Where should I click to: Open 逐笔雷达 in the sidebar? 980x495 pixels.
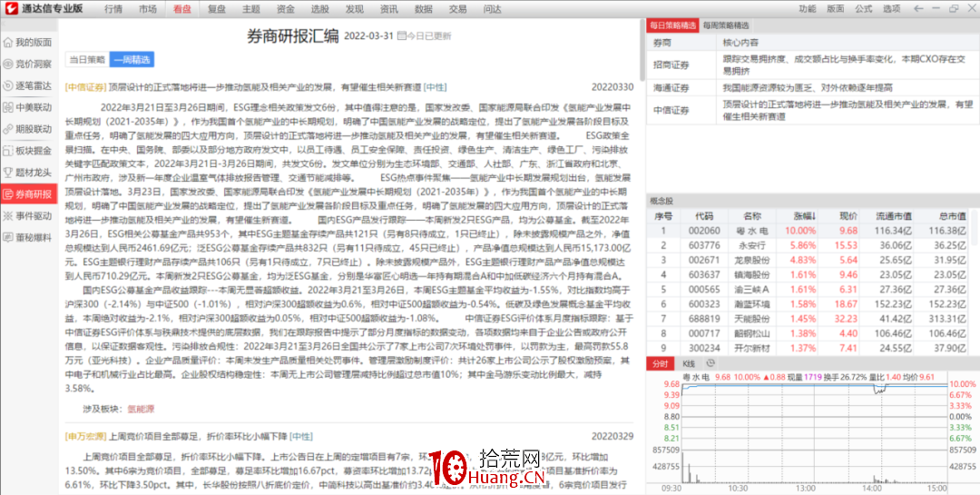(29, 85)
